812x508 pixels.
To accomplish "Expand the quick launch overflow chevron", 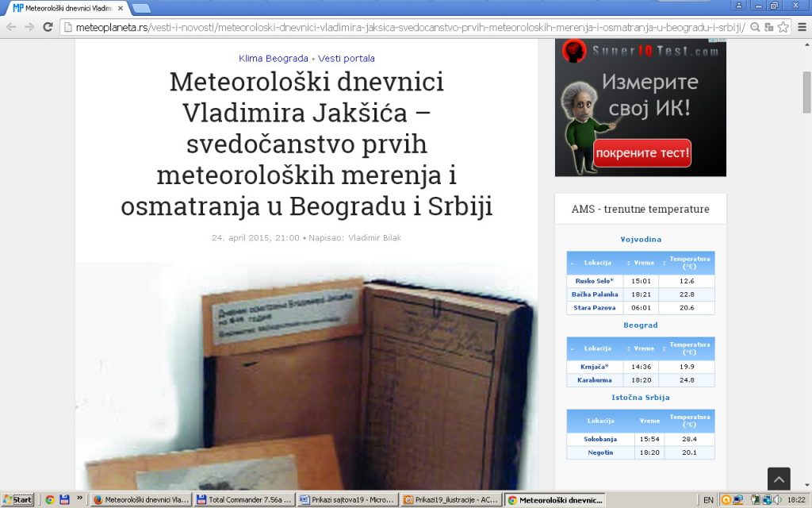I will (79, 498).
